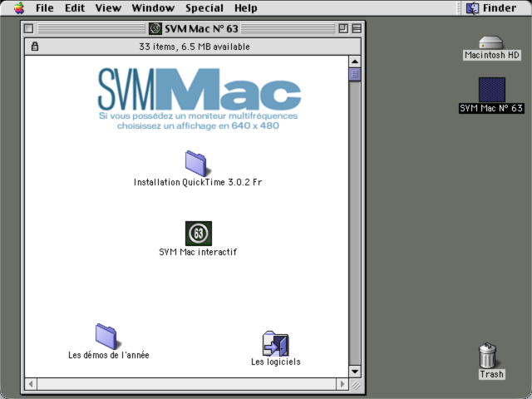The width and height of the screenshot is (532, 399).
Task: Click the Finder application menu icon
Action: [472, 8]
